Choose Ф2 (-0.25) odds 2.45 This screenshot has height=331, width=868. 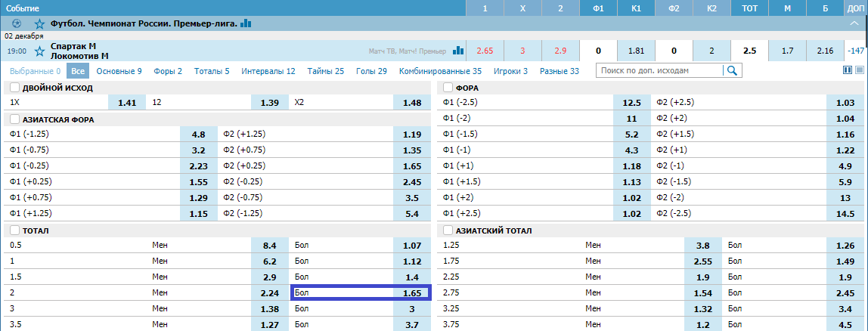(x=412, y=181)
